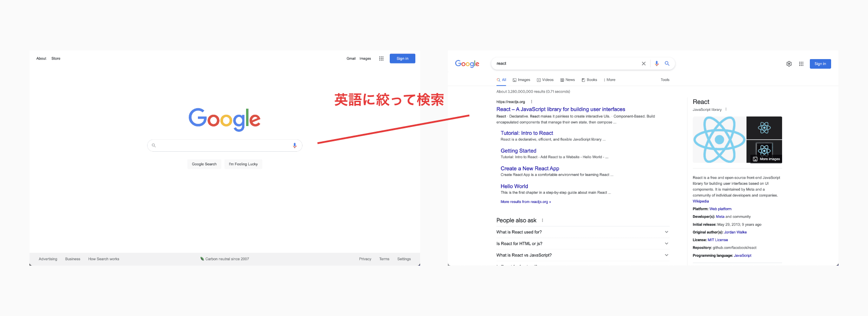
Task: Click the Google logo on the results page
Action: point(467,64)
